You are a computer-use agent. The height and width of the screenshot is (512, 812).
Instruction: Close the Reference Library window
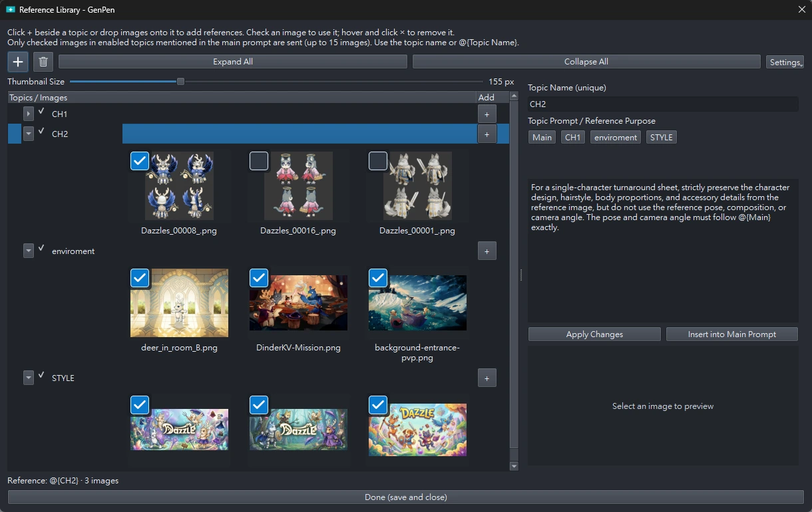pyautogui.click(x=801, y=10)
